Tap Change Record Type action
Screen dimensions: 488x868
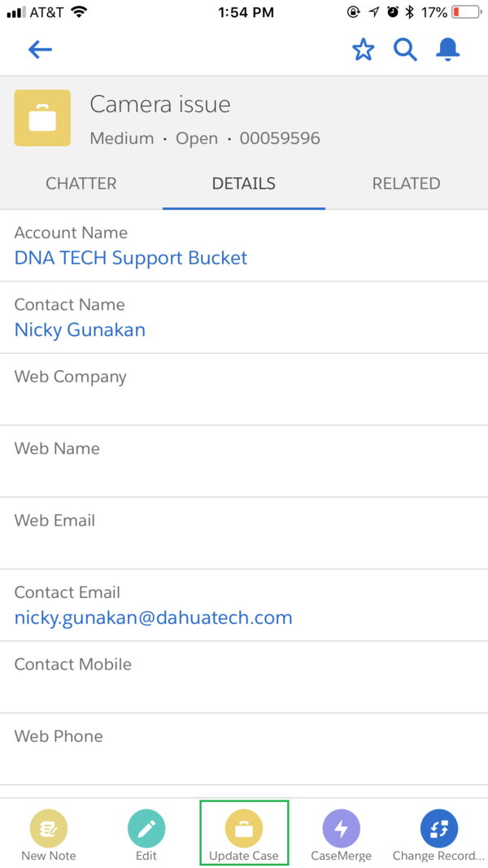point(439,830)
